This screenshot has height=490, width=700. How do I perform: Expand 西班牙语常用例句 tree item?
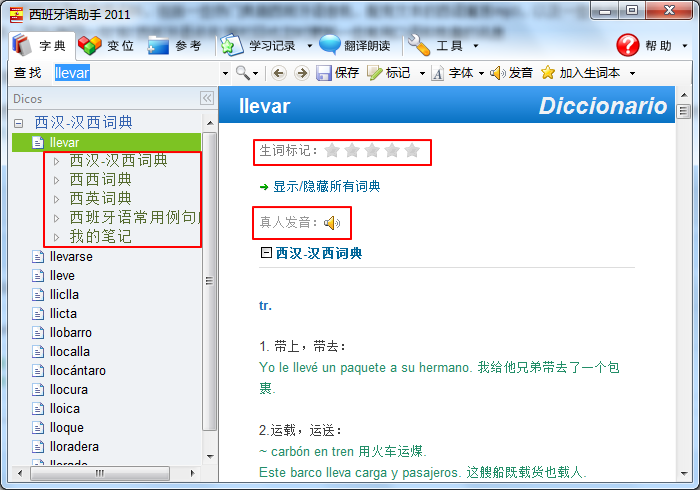(56, 218)
